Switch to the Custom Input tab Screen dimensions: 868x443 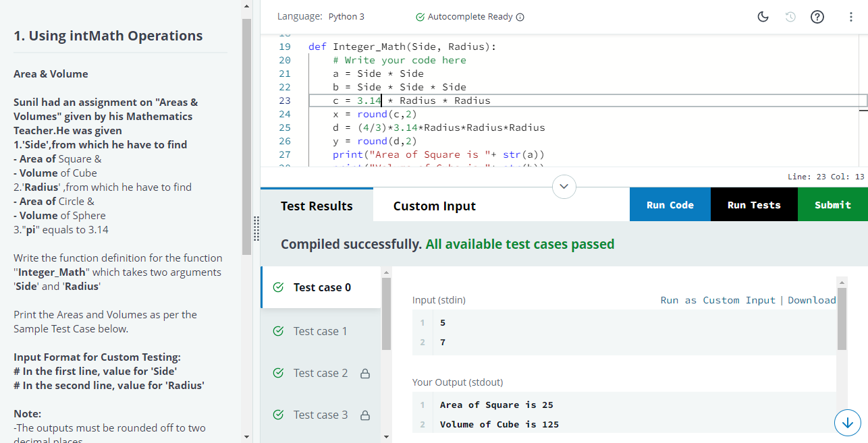[434, 206]
